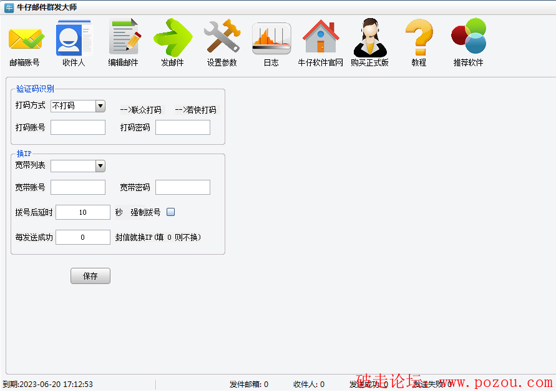Select the 设置参数 tools icon

(222, 39)
